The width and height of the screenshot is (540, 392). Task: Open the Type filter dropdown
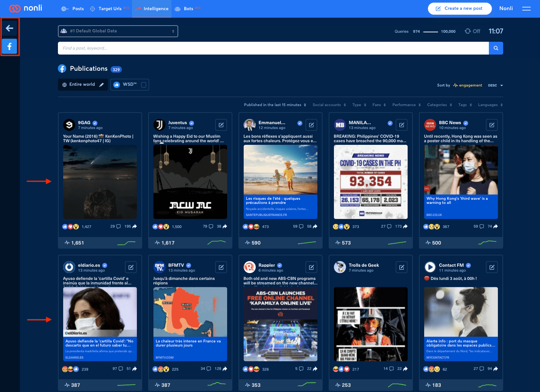click(x=359, y=105)
